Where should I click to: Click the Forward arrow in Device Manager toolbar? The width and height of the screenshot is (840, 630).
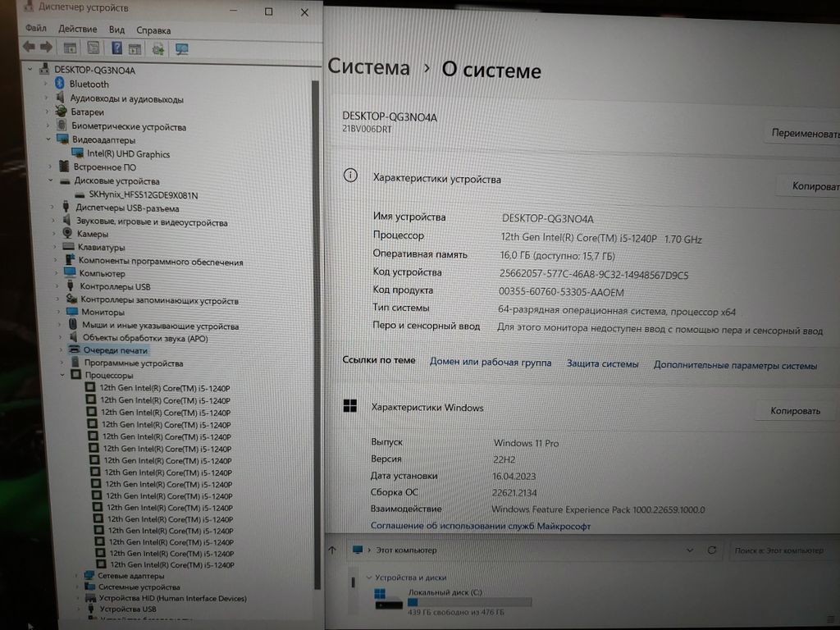(47, 47)
